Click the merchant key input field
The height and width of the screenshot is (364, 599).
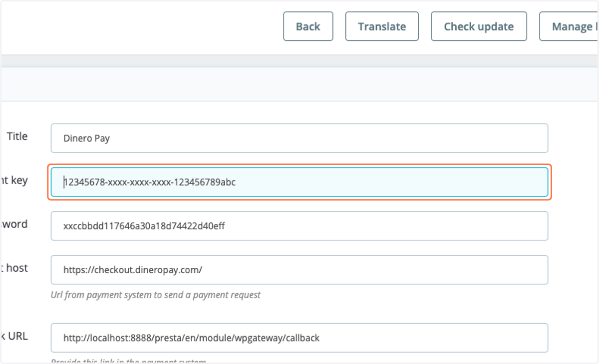[299, 182]
